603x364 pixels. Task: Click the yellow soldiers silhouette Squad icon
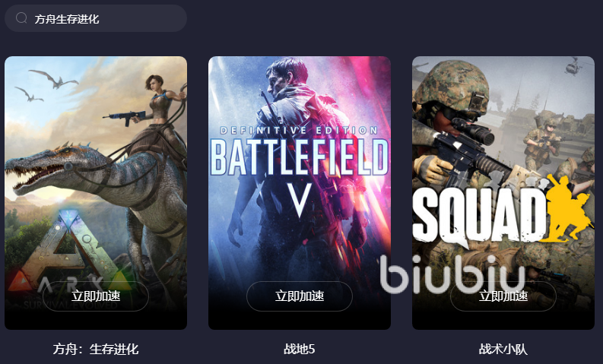(568, 207)
